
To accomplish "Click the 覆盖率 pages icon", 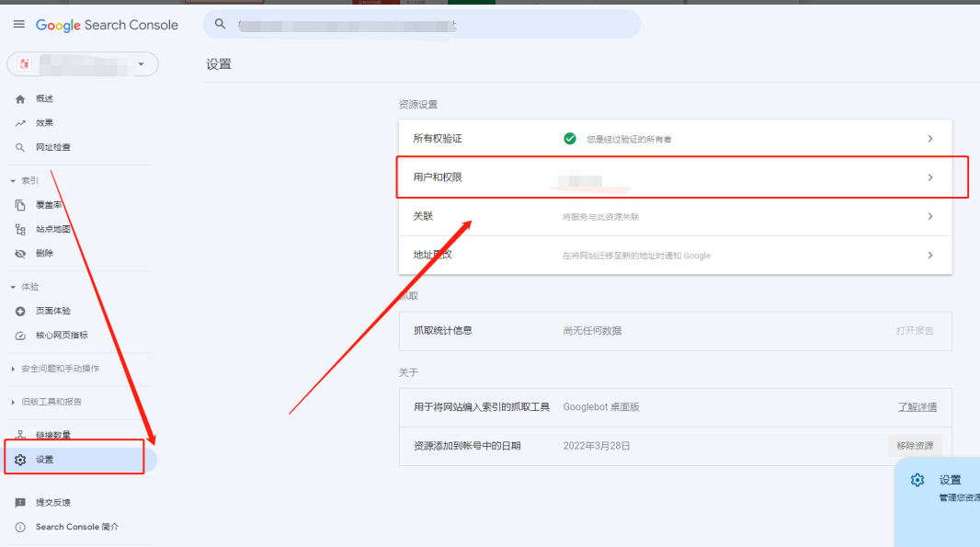I will 20,205.
